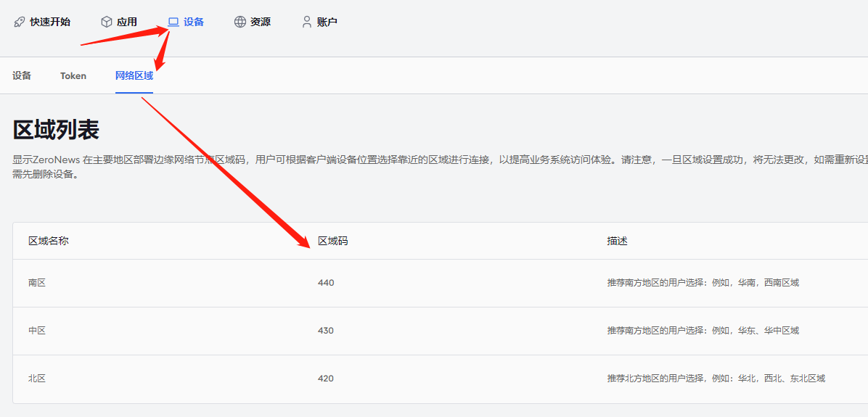Click the globe icon beside 资源

pos(240,22)
